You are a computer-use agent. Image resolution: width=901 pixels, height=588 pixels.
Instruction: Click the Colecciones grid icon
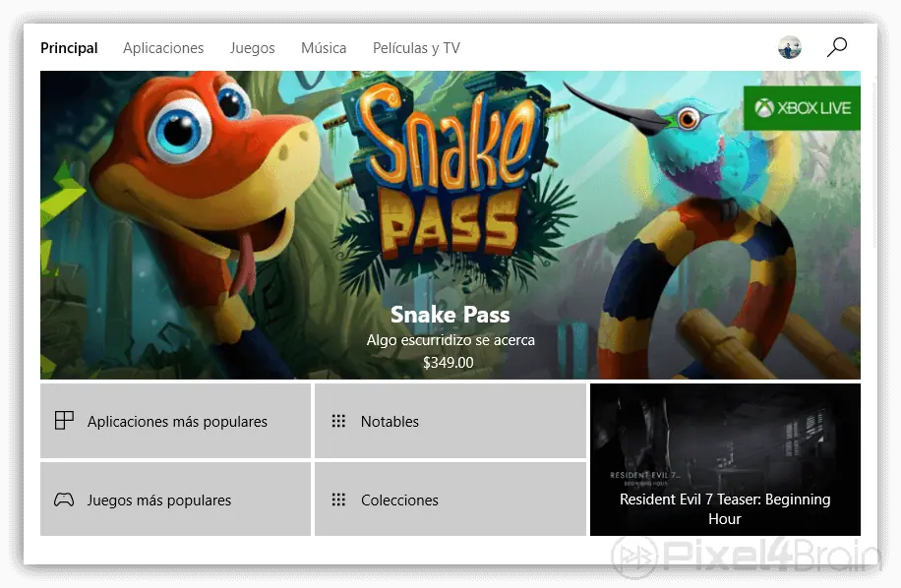338,500
